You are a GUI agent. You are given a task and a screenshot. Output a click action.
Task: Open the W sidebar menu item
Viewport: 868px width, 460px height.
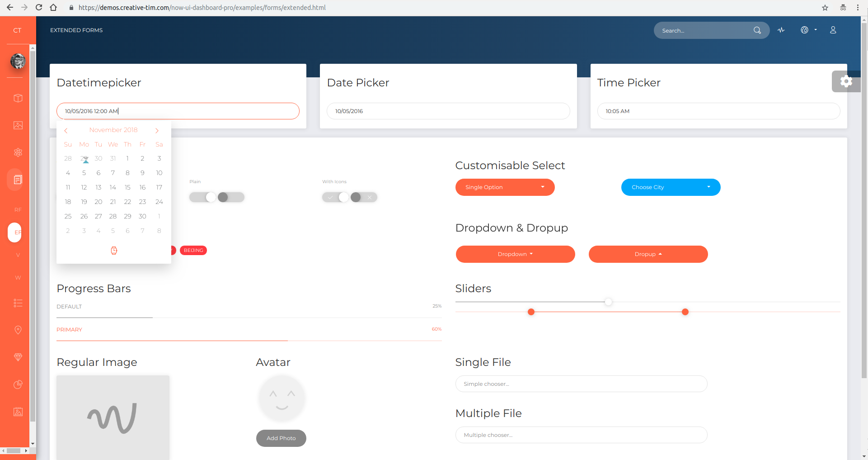[x=18, y=278]
